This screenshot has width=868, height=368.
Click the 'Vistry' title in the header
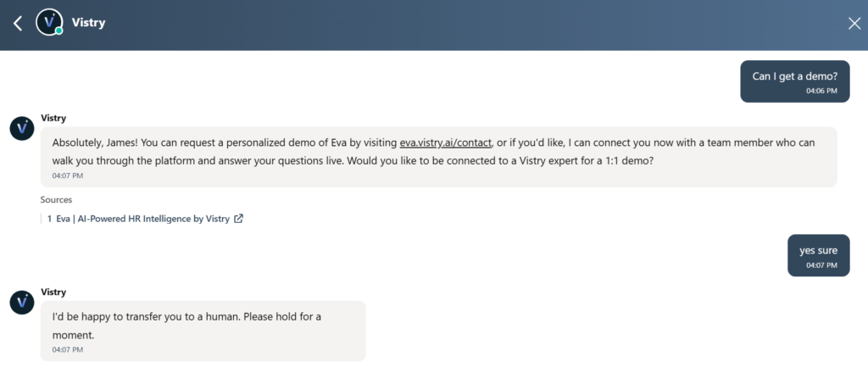tap(88, 23)
